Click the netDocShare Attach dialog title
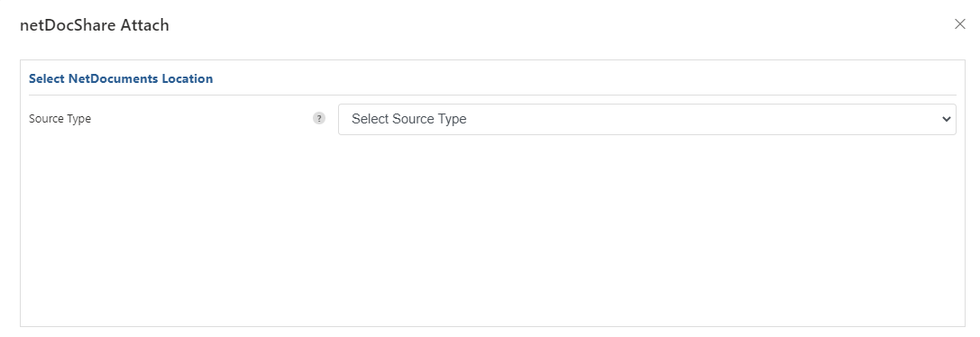 (95, 25)
